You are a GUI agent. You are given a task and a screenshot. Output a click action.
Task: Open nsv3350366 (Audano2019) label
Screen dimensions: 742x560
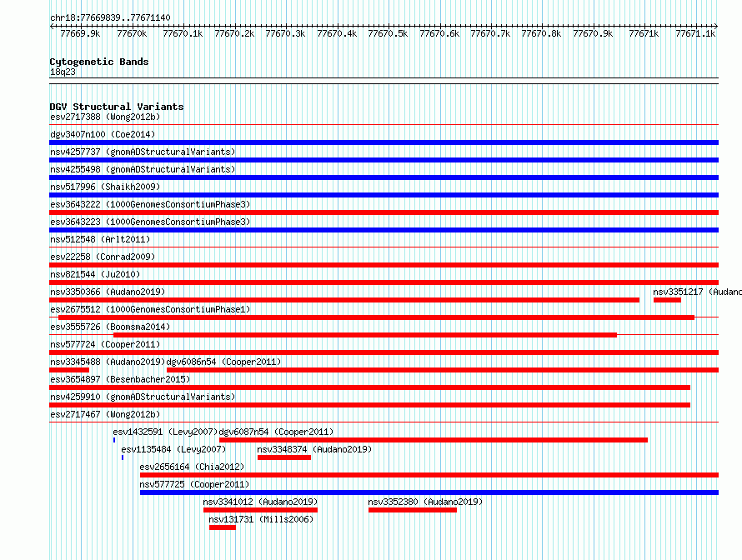[x=108, y=292]
